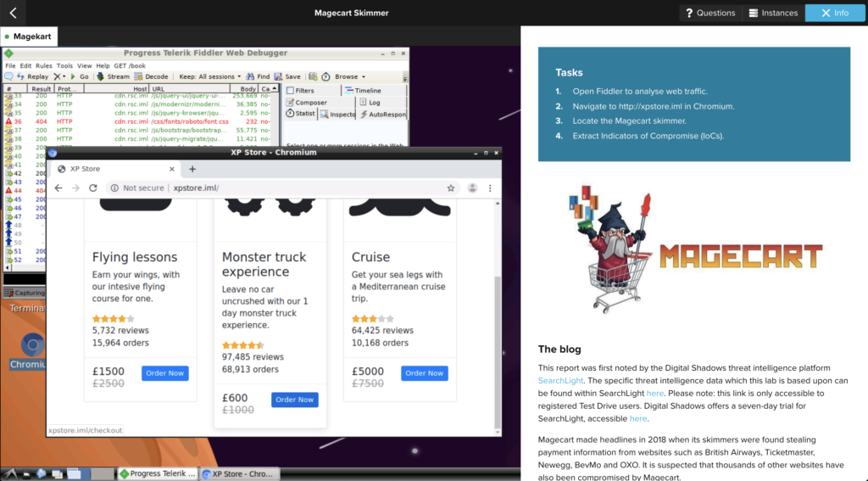Open Fiddler's File menu
The image size is (868, 481).
tap(10, 65)
